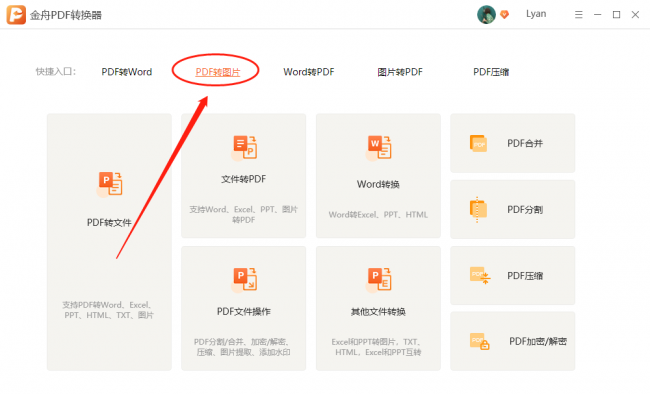Click the 快捷入口 label

pos(56,72)
